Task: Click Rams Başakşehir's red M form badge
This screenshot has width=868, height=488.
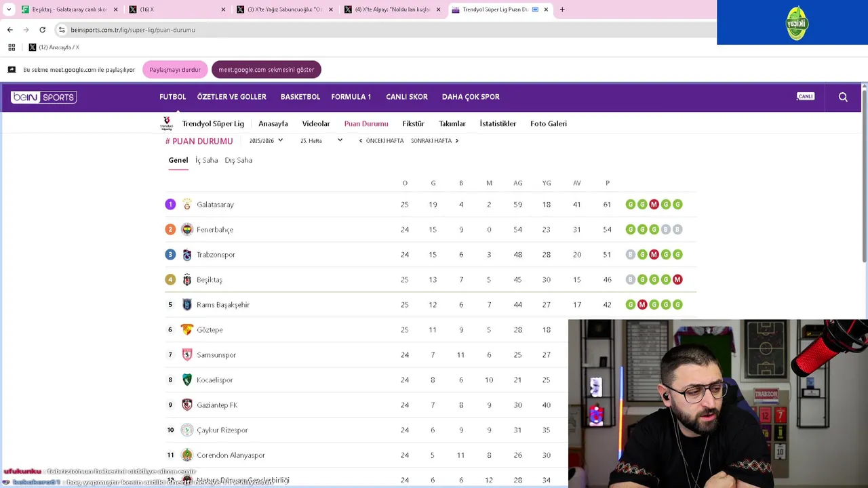Action: click(642, 304)
